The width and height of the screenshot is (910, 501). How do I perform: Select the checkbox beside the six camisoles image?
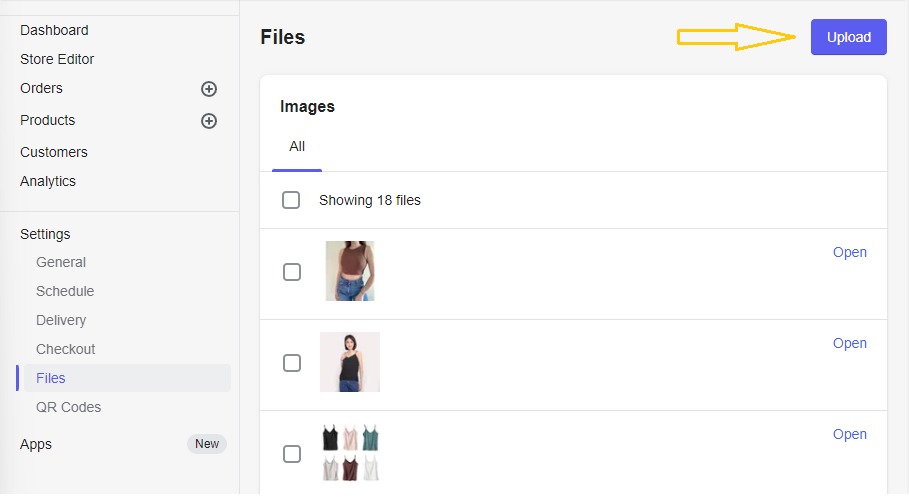(292, 454)
